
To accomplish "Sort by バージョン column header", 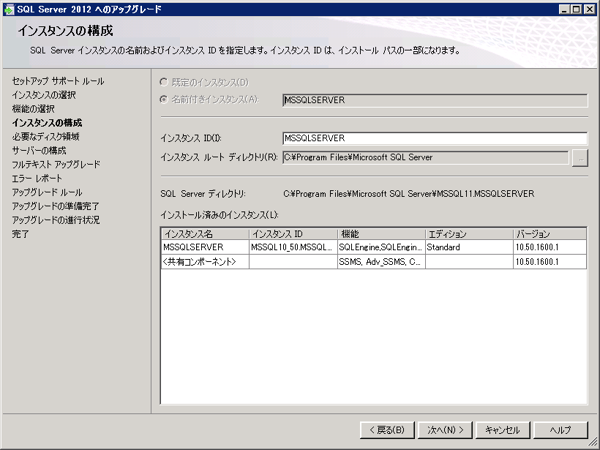I will 549,234.
